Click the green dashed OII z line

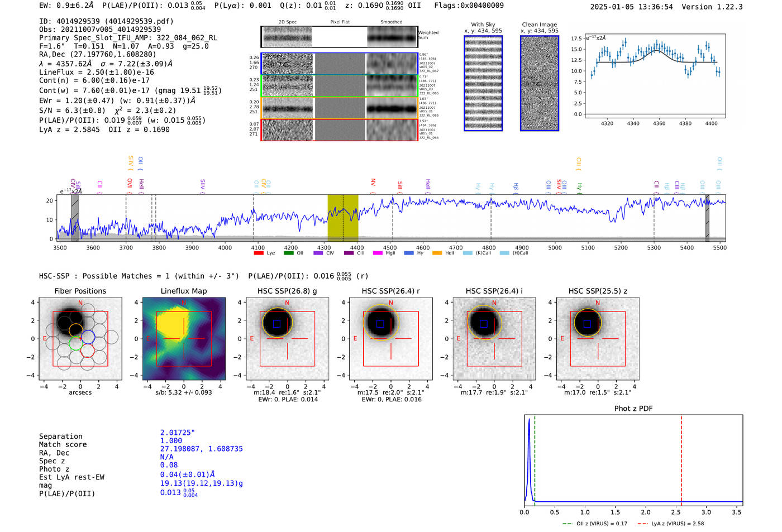(535, 459)
